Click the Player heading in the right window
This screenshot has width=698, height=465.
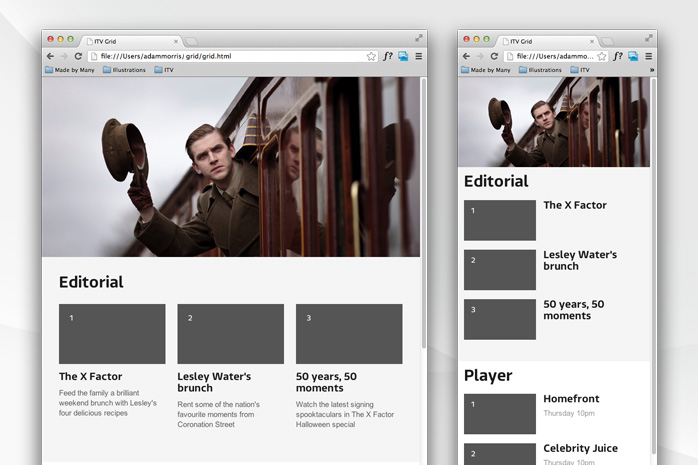click(x=488, y=376)
